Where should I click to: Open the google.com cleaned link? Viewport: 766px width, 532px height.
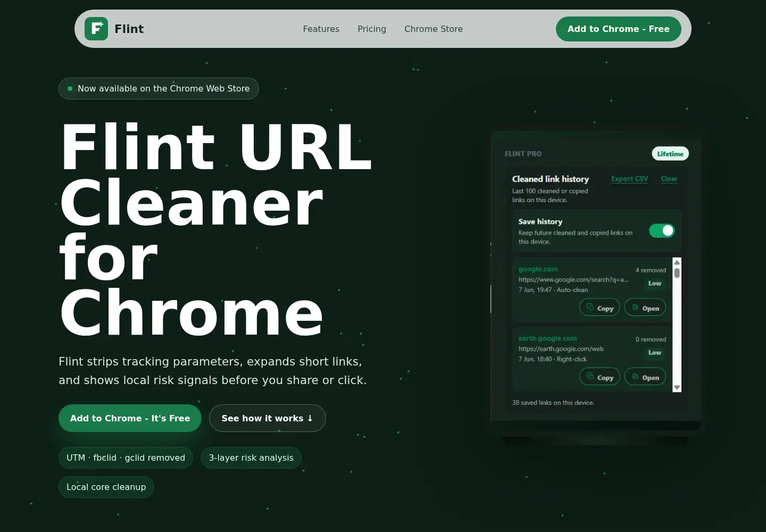click(645, 308)
